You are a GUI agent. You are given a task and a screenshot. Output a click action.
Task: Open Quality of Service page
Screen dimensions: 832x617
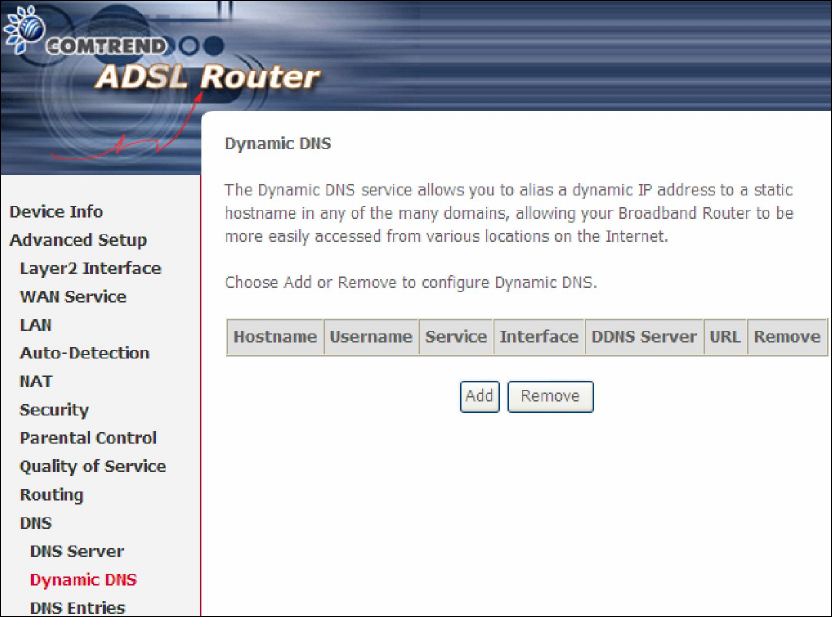tap(93, 466)
